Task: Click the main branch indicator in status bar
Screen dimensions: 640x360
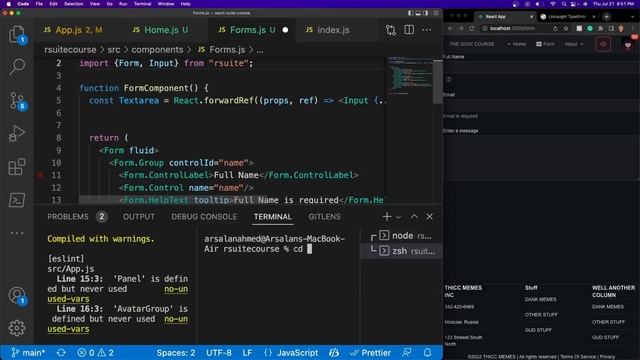Action: click(28, 353)
